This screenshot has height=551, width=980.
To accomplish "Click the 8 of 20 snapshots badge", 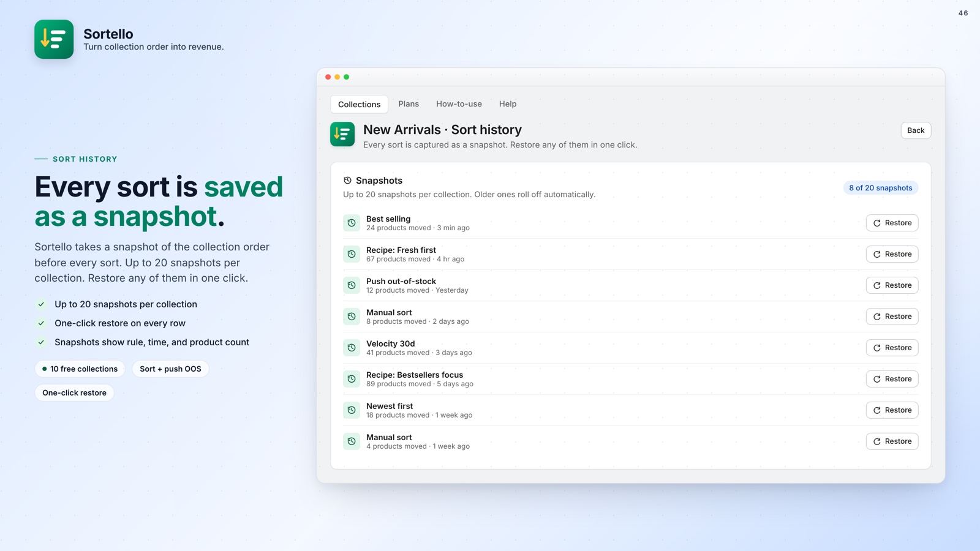I will point(880,188).
